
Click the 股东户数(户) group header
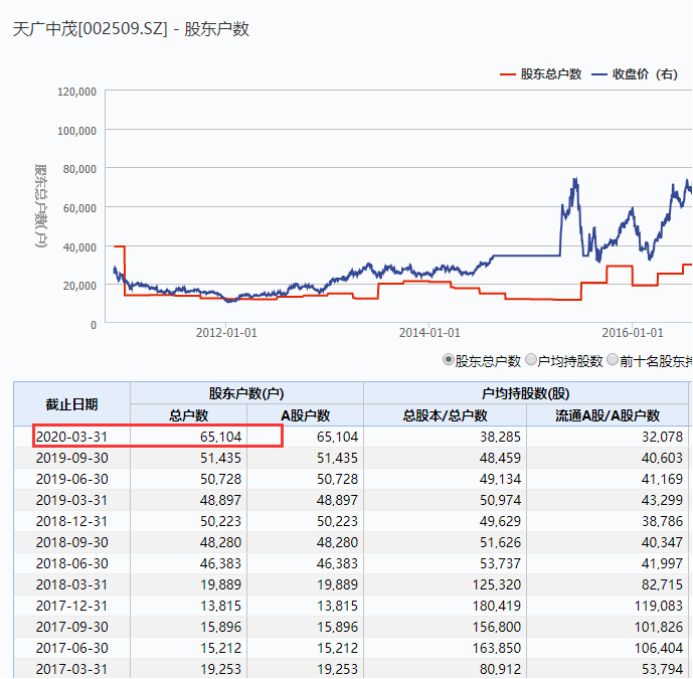tap(247, 393)
